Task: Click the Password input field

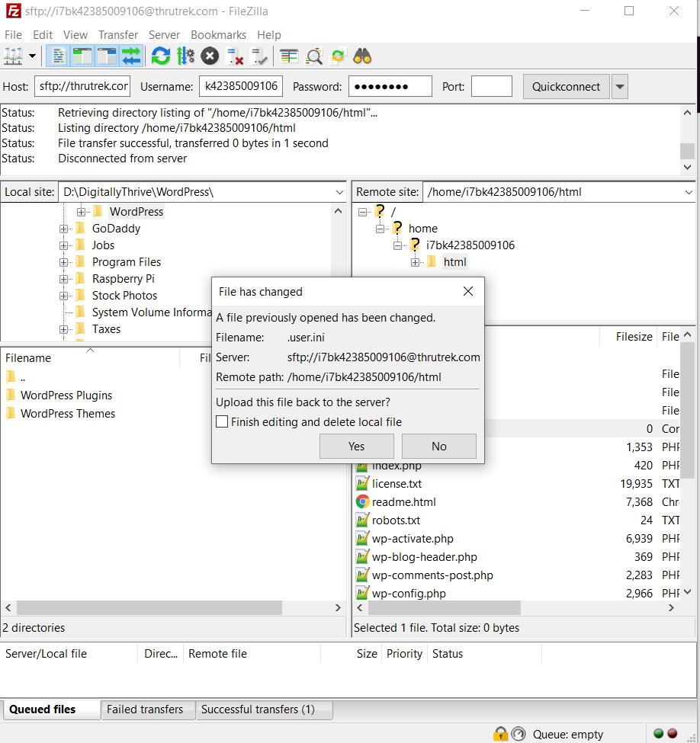Action: click(390, 86)
